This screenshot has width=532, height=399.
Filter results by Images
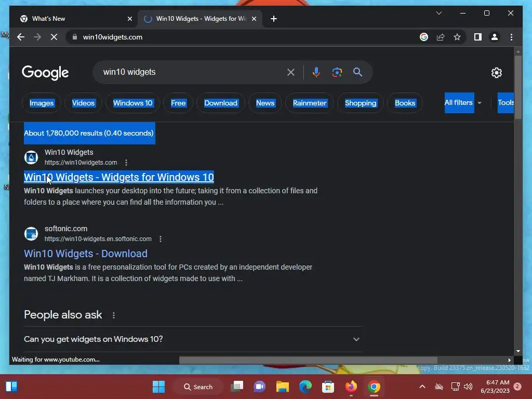pyautogui.click(x=42, y=103)
